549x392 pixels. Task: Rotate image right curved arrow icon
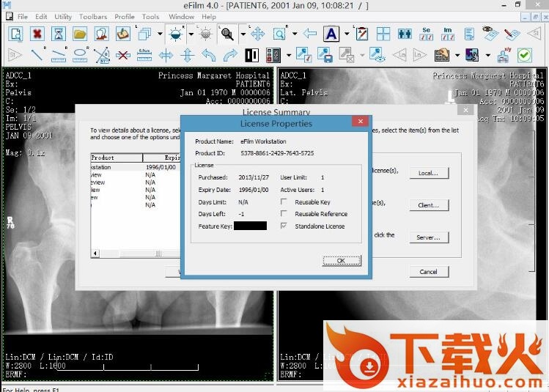[230, 55]
